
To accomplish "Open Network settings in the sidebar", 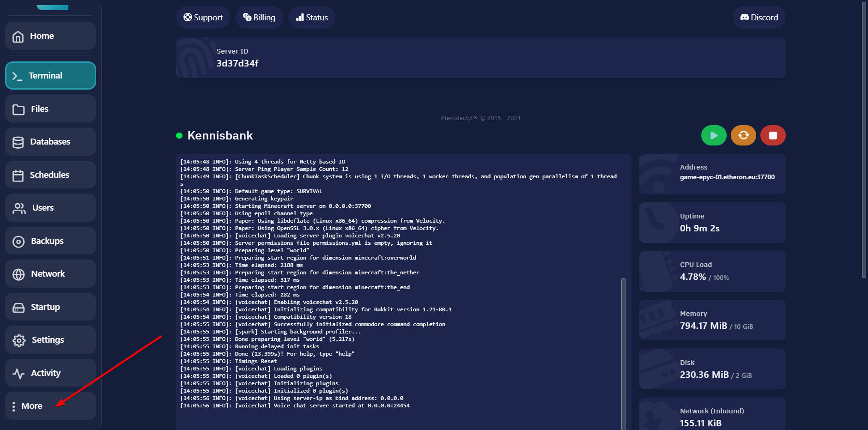I will point(50,274).
